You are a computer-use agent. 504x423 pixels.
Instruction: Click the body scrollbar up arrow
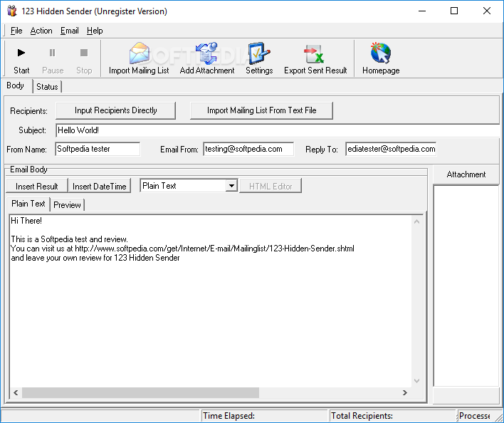point(417,221)
